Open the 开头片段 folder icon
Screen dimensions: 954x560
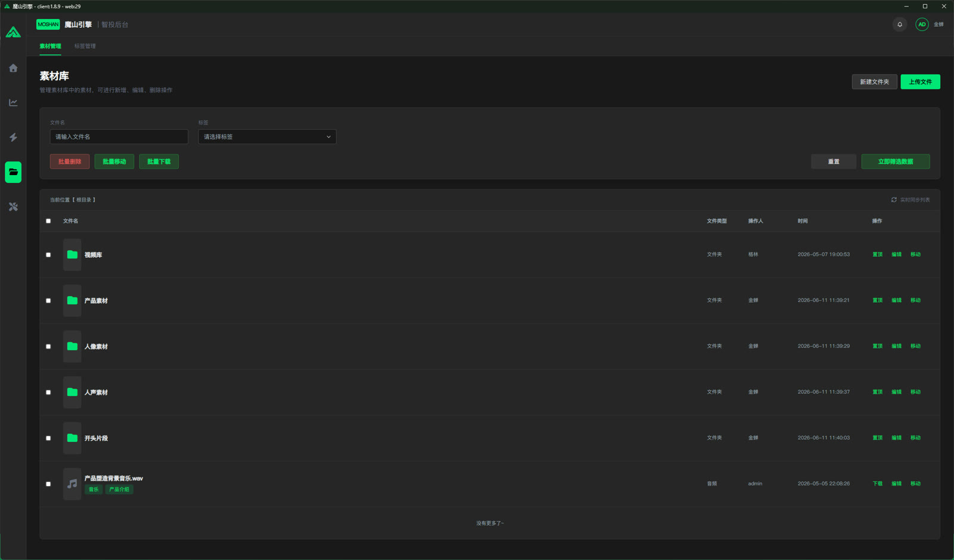[x=72, y=438]
